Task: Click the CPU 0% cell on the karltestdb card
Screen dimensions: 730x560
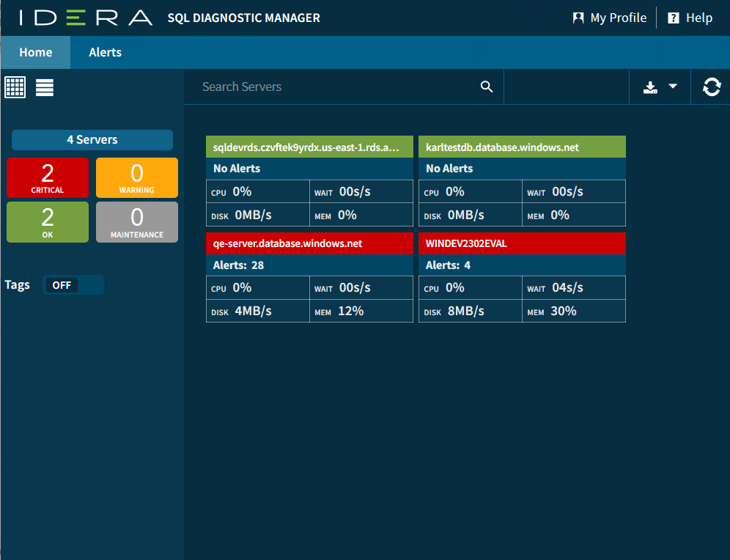Action: (x=471, y=191)
